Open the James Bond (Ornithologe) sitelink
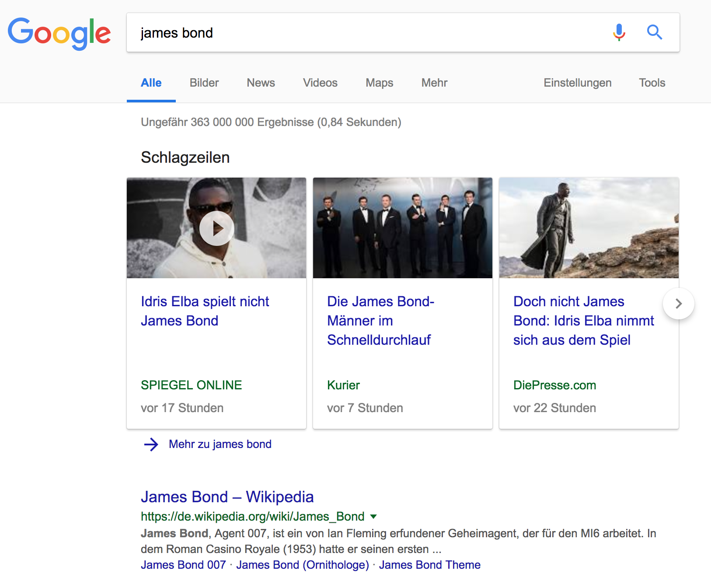711x588 pixels. (303, 565)
